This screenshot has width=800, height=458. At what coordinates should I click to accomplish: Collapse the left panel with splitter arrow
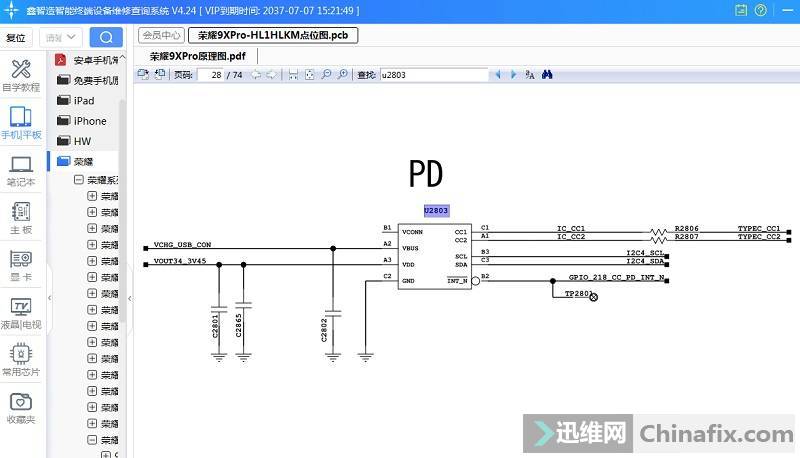[x=130, y=297]
